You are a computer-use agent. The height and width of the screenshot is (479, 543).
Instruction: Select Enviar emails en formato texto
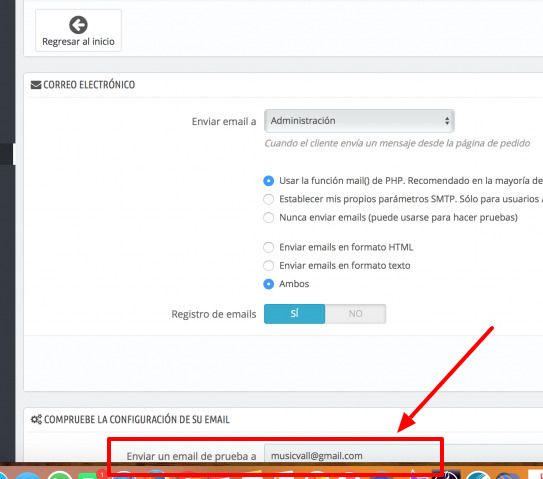point(268,266)
